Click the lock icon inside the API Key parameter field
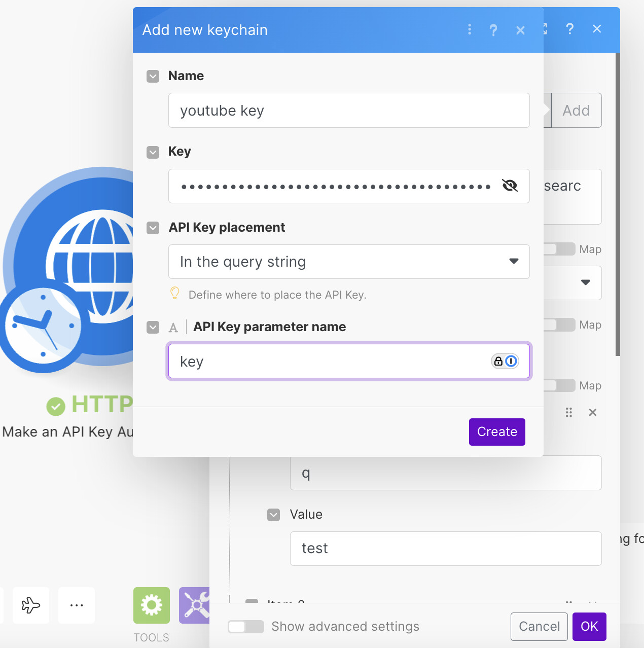Image resolution: width=644 pixels, height=648 pixels. coord(497,361)
